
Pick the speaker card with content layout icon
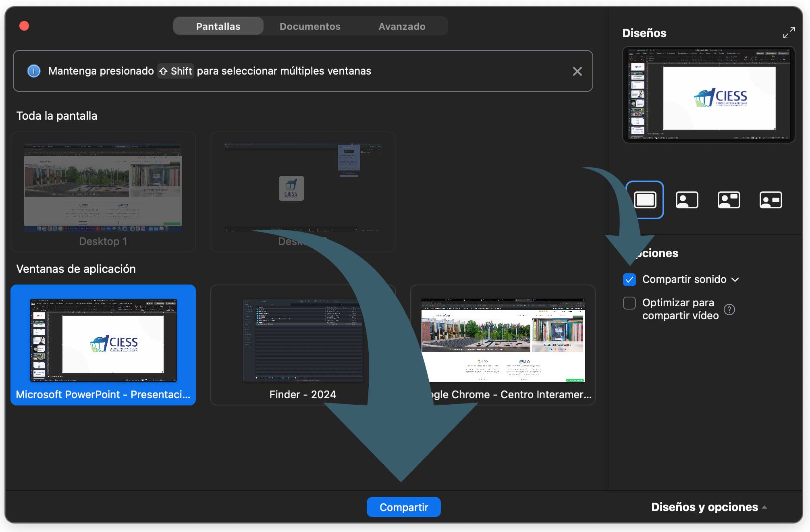pos(771,200)
